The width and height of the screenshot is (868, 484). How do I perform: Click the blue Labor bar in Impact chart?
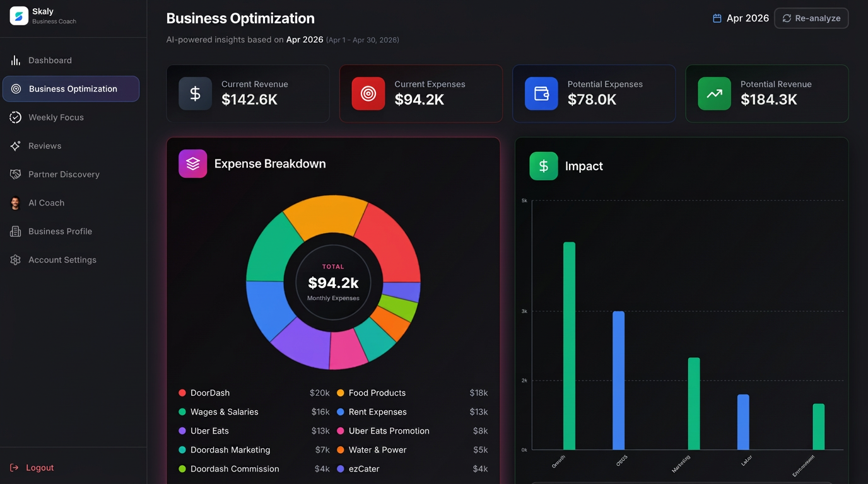tap(743, 422)
